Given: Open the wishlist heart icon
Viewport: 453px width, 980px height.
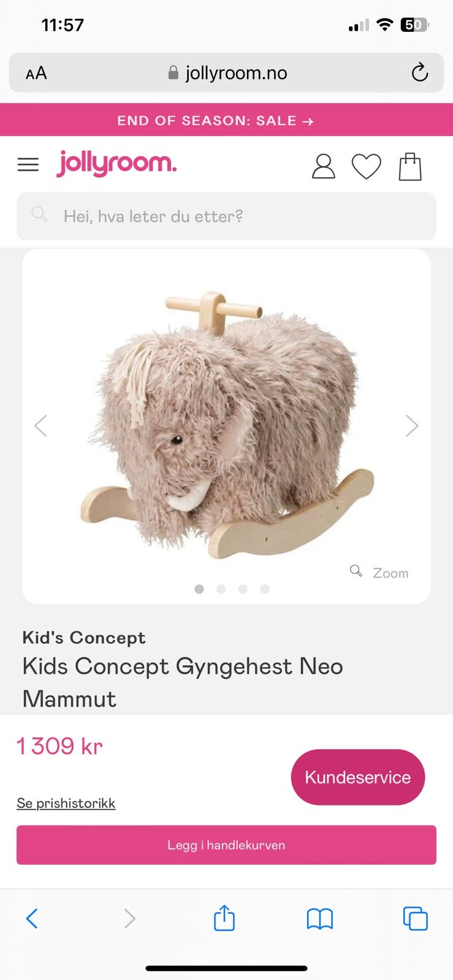Looking at the screenshot, I should pyautogui.click(x=366, y=167).
